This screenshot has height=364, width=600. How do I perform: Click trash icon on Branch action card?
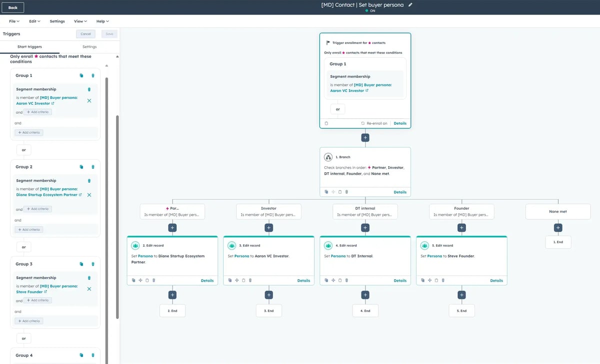[x=346, y=192]
